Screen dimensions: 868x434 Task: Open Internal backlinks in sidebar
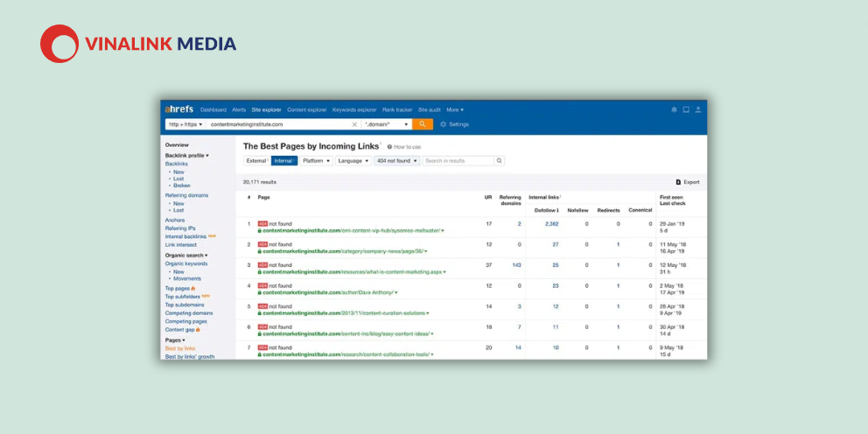pyautogui.click(x=185, y=236)
